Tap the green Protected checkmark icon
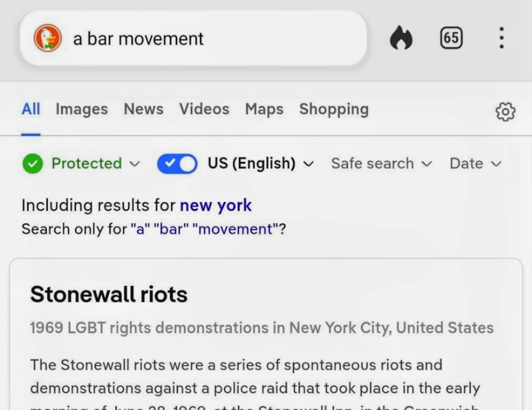Screen dimensions: 532x410 click(x=33, y=164)
